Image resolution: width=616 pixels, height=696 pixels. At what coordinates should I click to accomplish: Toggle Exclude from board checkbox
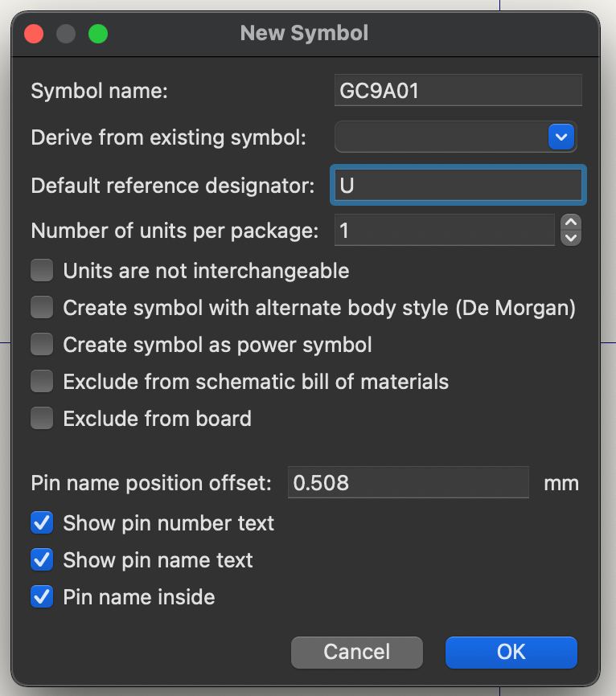click(42, 419)
